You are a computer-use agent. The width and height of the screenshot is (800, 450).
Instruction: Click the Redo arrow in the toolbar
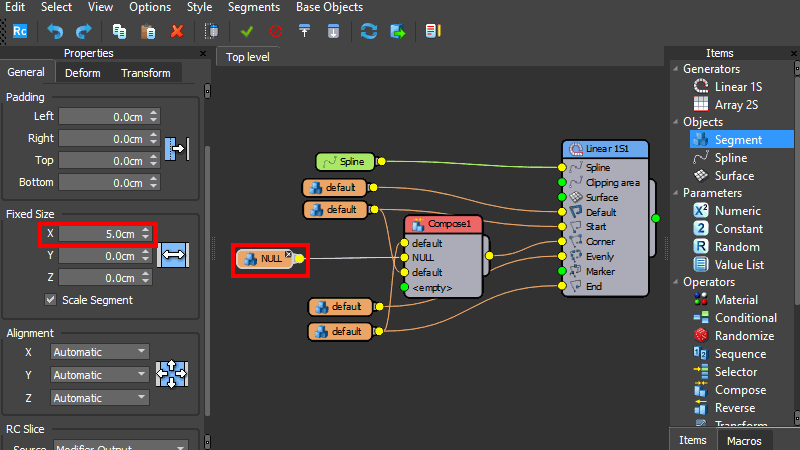point(82,31)
